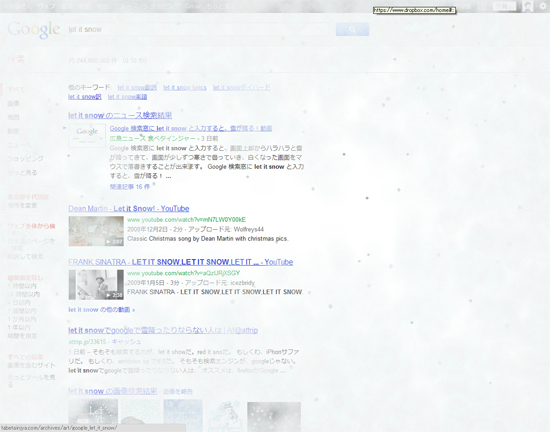Open the settings gear icon
Image resolution: width=550 pixels, height=432 pixels.
[543, 6]
